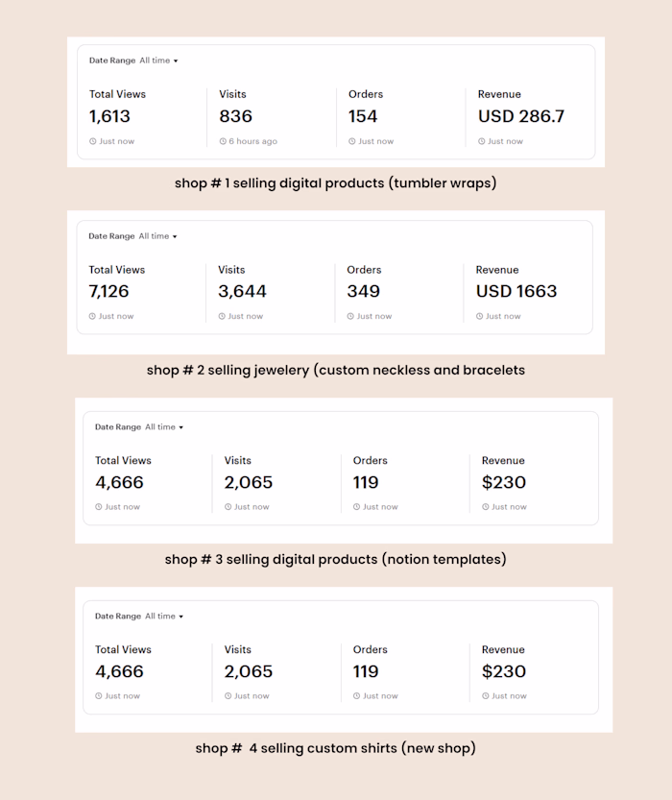
Task: Click the clock icon under Total Views in shop #2
Action: pos(94,316)
